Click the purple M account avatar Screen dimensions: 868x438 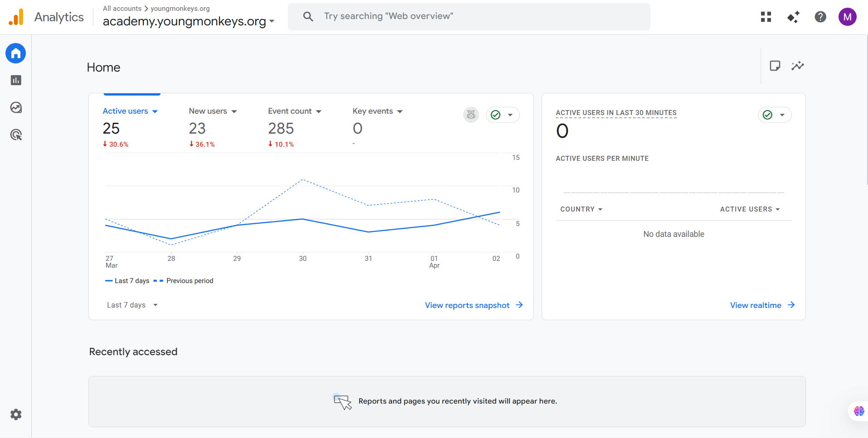click(847, 17)
